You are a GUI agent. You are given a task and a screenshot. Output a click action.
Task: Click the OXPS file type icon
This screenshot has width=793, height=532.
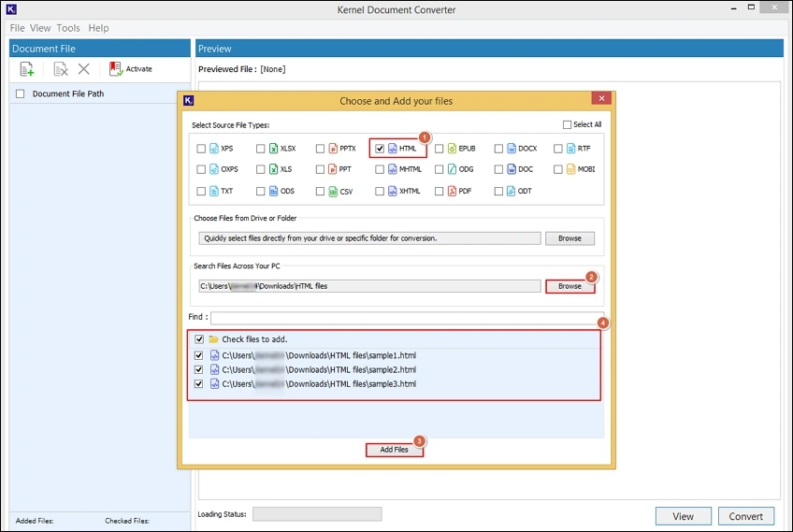214,169
